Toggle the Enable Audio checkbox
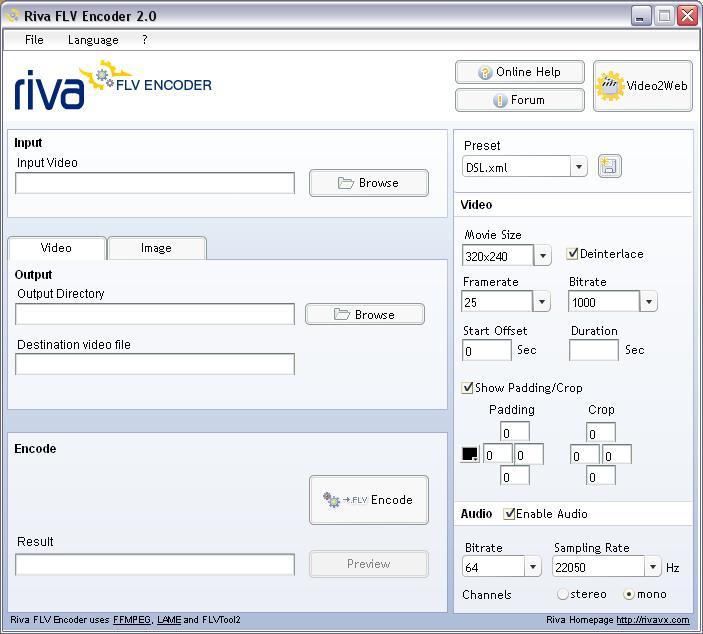 tap(508, 513)
